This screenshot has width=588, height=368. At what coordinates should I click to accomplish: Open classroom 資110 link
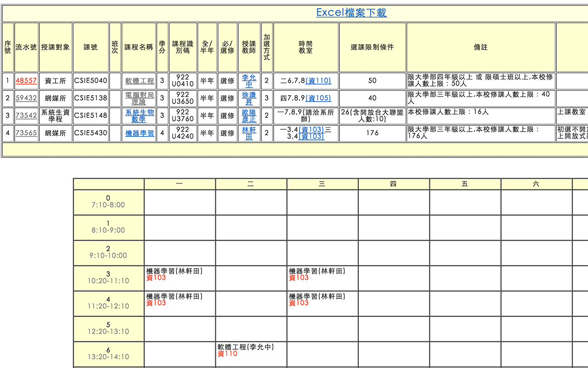[318, 80]
